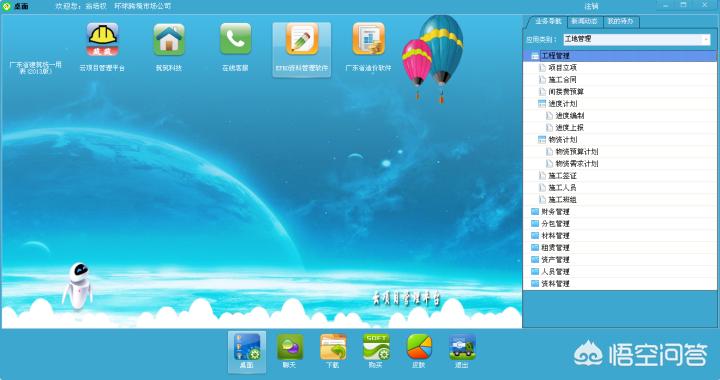Launch the green house desktop icon
720x380 pixels.
click(169, 40)
